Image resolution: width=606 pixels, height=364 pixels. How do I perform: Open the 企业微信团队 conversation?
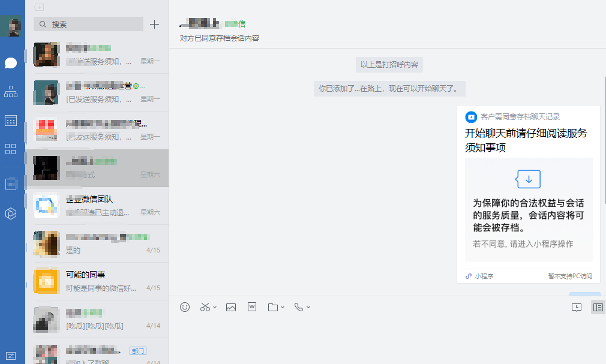pyautogui.click(x=97, y=206)
